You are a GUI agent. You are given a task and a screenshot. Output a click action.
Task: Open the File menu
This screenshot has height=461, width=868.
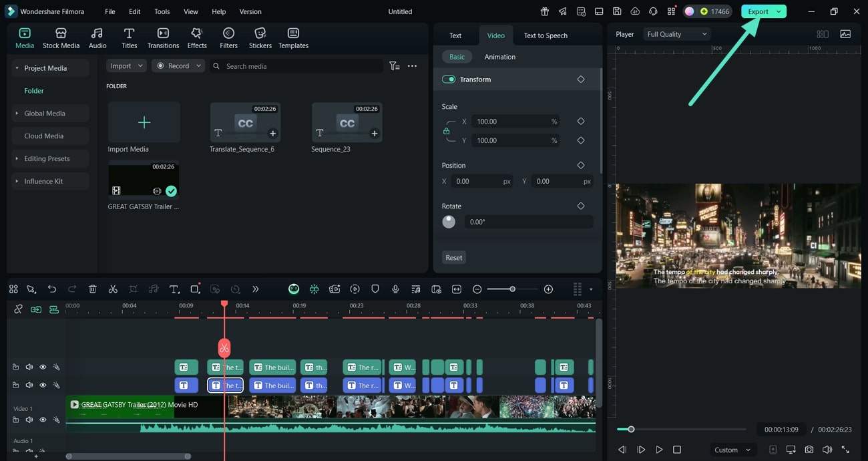coord(110,11)
